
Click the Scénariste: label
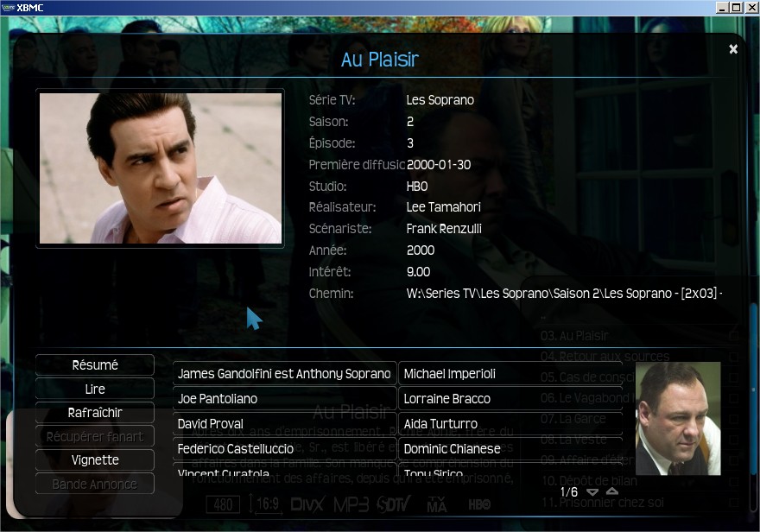(340, 229)
